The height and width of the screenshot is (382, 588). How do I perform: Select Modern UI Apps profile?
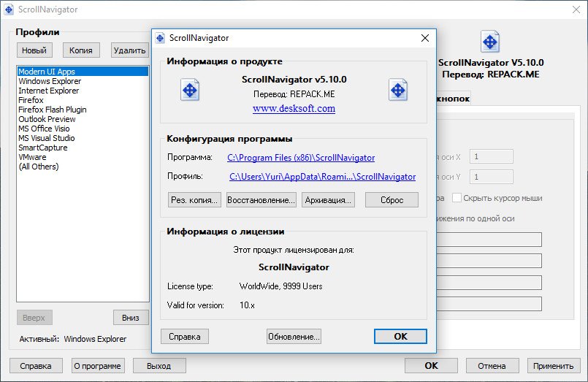click(83, 72)
